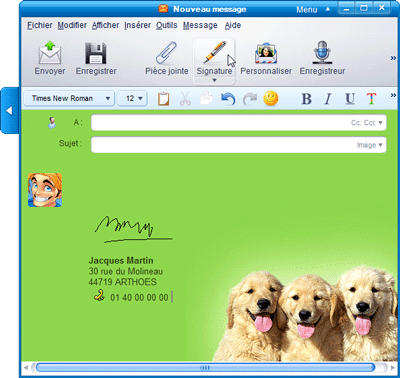The height and width of the screenshot is (378, 400).
Task: Open the Personnaliser stationery icon
Action: pyautogui.click(x=266, y=53)
